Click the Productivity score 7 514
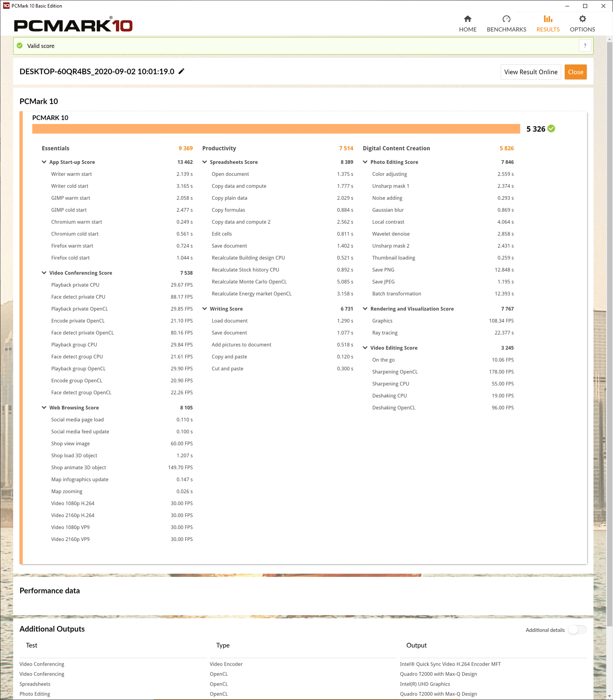613x700 pixels. 346,148
